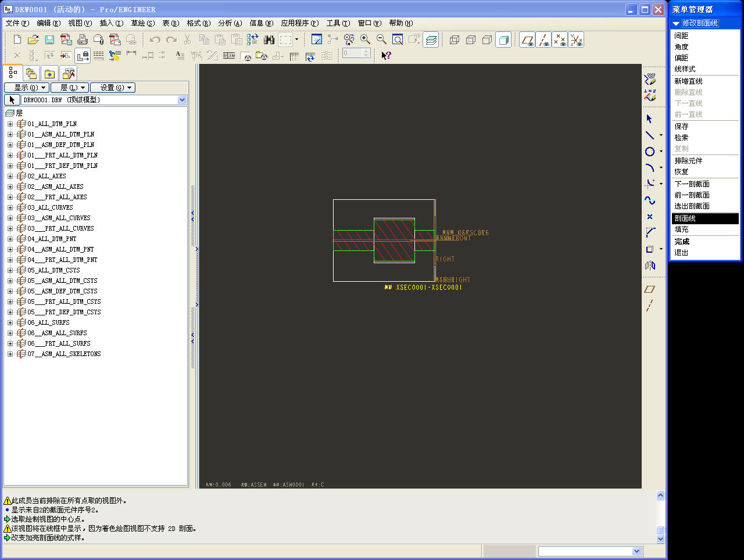Collapse the 修改剖面线 menu header
744x560 pixels.
click(x=676, y=23)
